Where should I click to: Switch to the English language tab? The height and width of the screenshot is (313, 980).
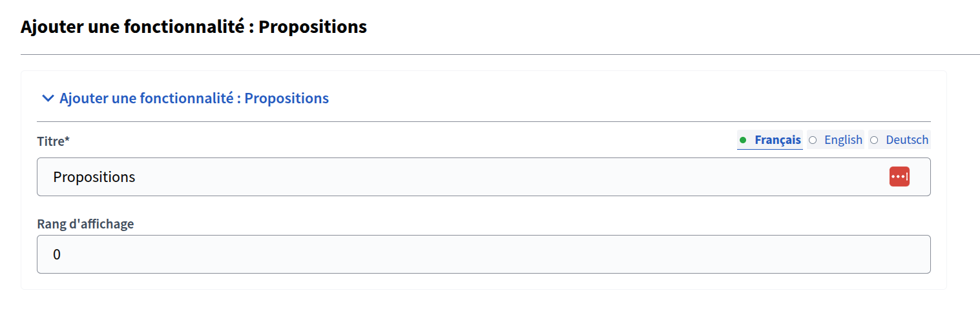(835, 140)
